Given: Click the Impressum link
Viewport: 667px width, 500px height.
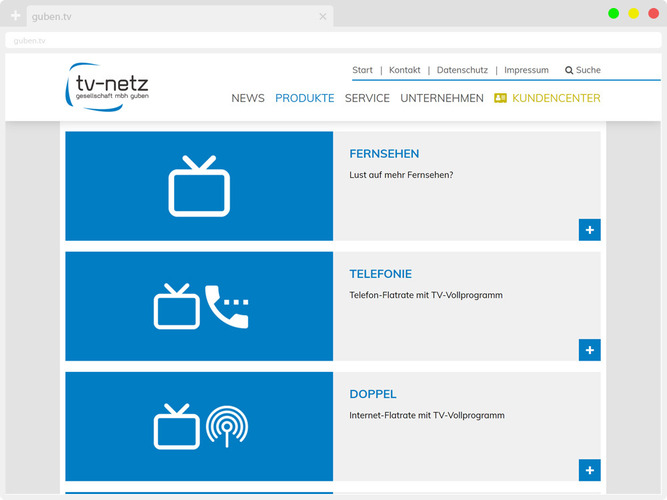Looking at the screenshot, I should [x=526, y=71].
